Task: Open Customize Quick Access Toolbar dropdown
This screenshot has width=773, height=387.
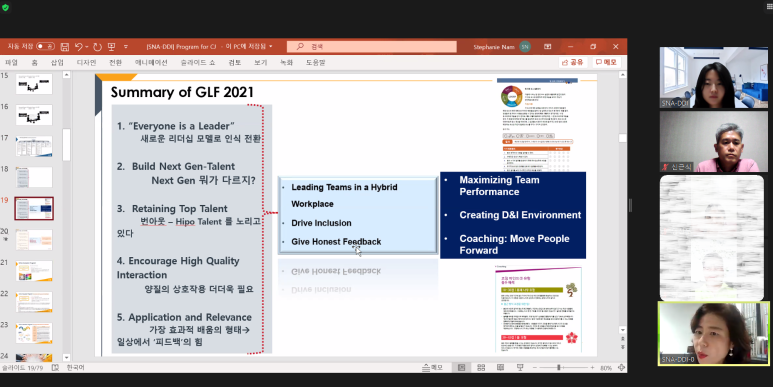Action: coord(126,47)
